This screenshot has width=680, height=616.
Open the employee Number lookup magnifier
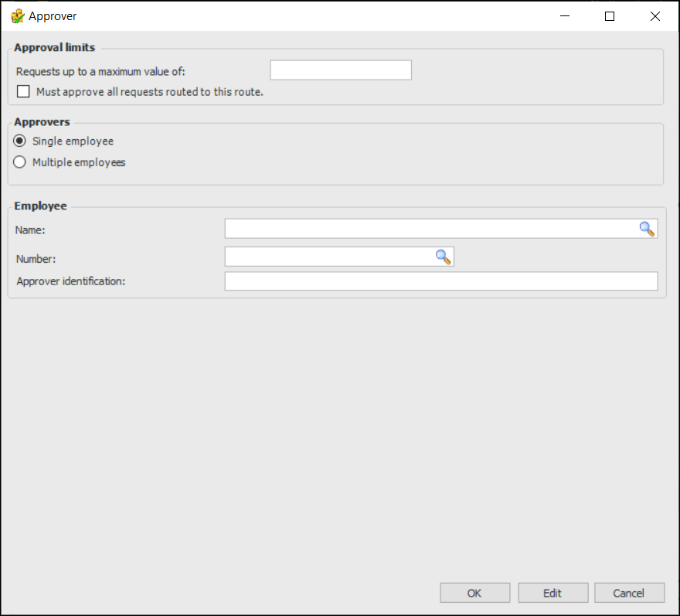point(443,257)
